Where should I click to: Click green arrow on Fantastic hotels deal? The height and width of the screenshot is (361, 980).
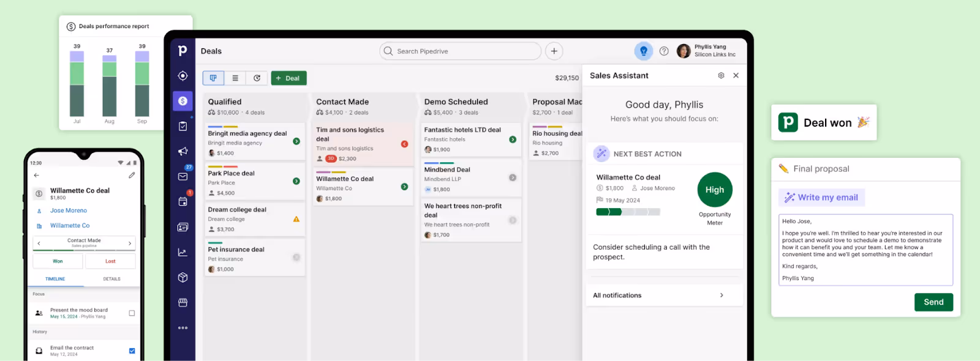513,140
